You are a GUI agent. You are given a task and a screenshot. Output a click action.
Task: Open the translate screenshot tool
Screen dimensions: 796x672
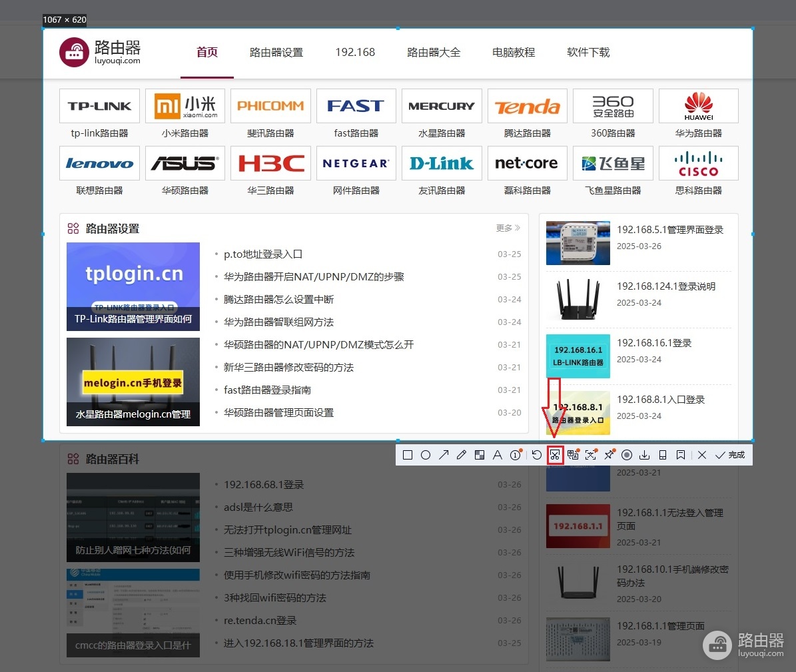[573, 455]
